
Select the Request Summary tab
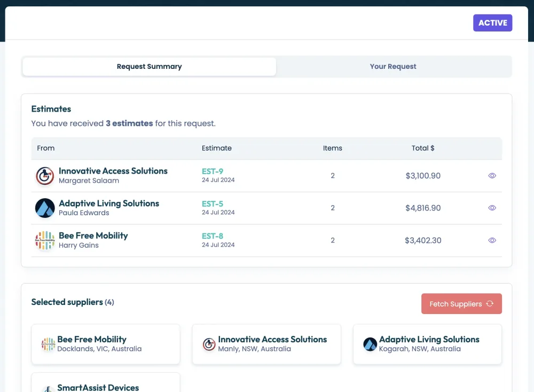[150, 67]
